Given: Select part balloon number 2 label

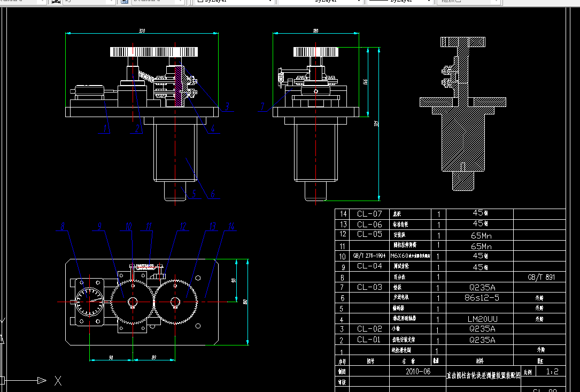Looking at the screenshot, I should (137, 128).
